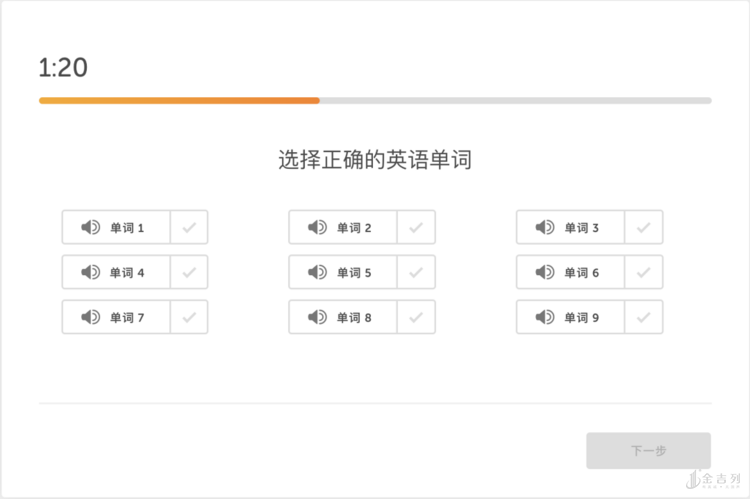Check the box next to 单词 7

[189, 317]
